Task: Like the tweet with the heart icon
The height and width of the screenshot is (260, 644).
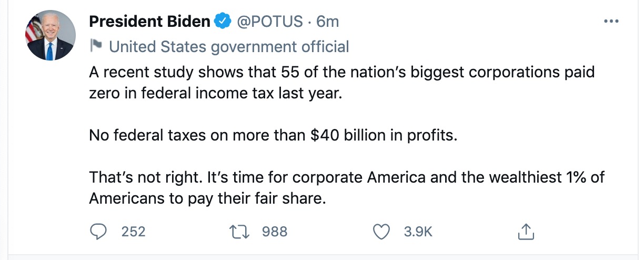Action: [381, 231]
